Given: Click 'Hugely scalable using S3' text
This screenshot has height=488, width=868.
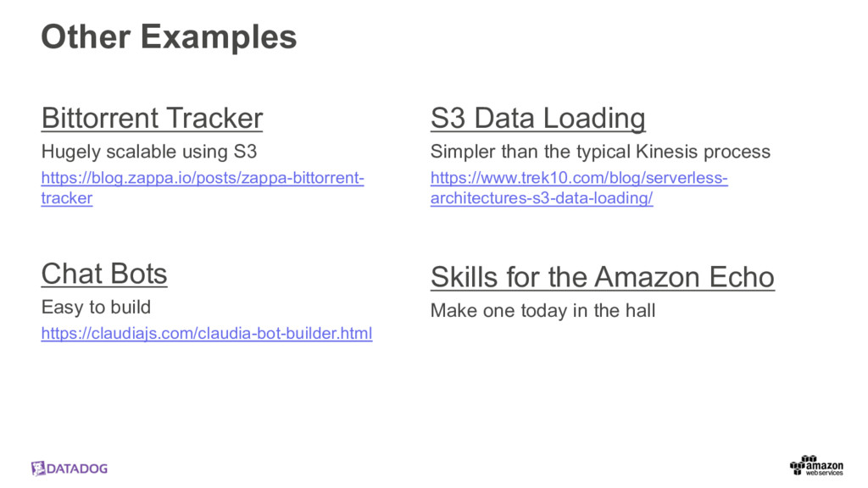Looking at the screenshot, I should pyautogui.click(x=149, y=152).
